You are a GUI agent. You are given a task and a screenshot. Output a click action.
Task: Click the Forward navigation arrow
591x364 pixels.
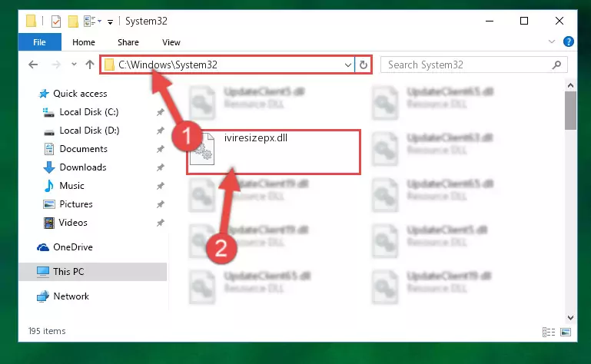click(56, 65)
